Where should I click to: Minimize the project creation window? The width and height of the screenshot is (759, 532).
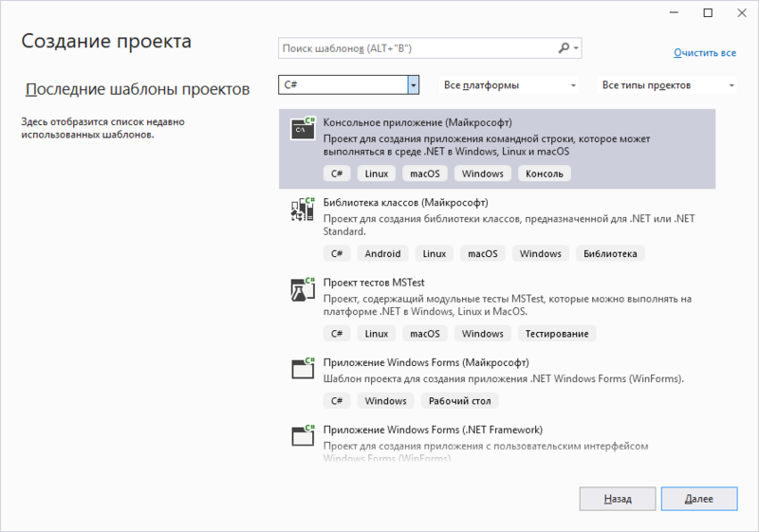674,13
